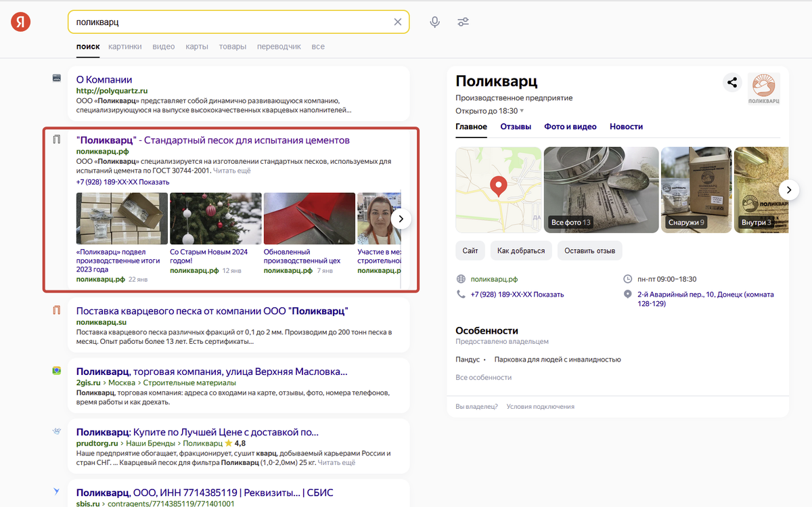Click the Поликварц company logo

(x=764, y=89)
